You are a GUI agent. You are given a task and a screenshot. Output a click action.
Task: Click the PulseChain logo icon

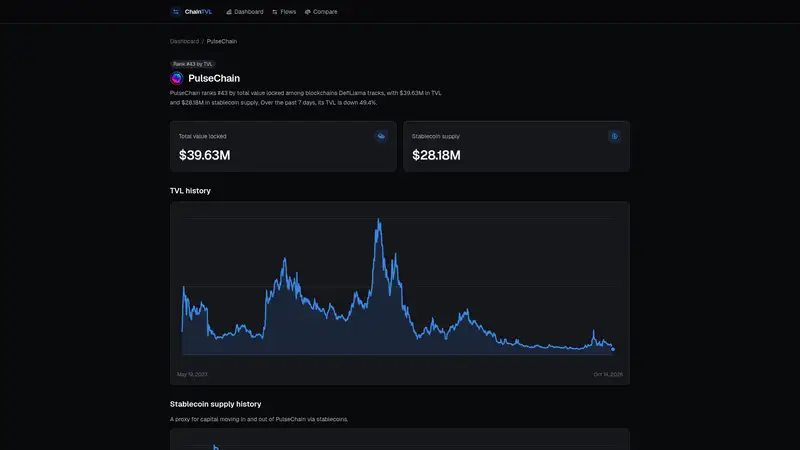pos(177,78)
